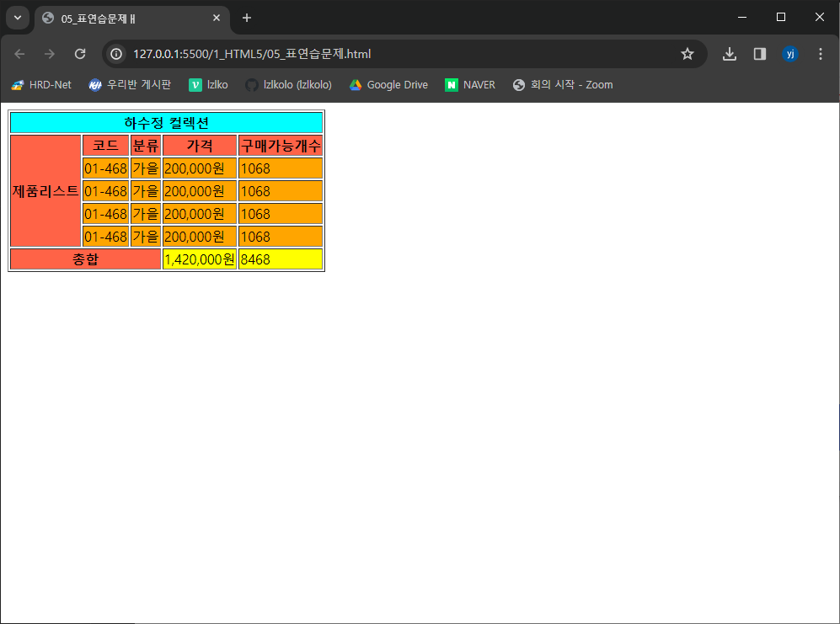Image resolution: width=840 pixels, height=624 pixels.
Task: Click the site information icon in the address bar
Action: tap(114, 53)
